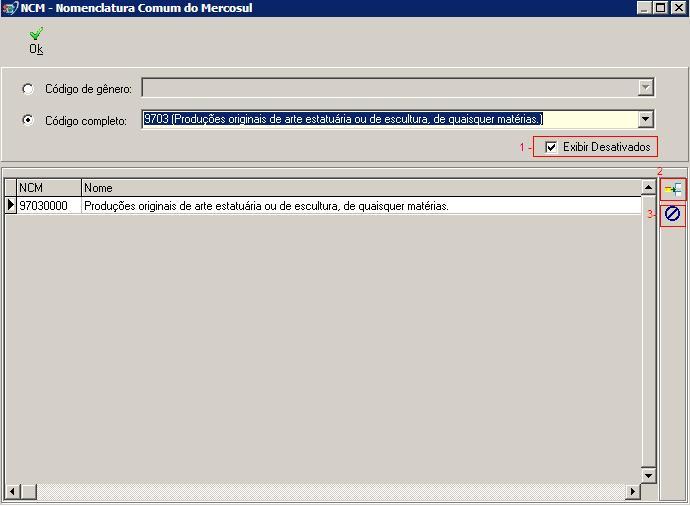
Task: Click the blue deactivate NCM circle icon
Action: (x=673, y=214)
